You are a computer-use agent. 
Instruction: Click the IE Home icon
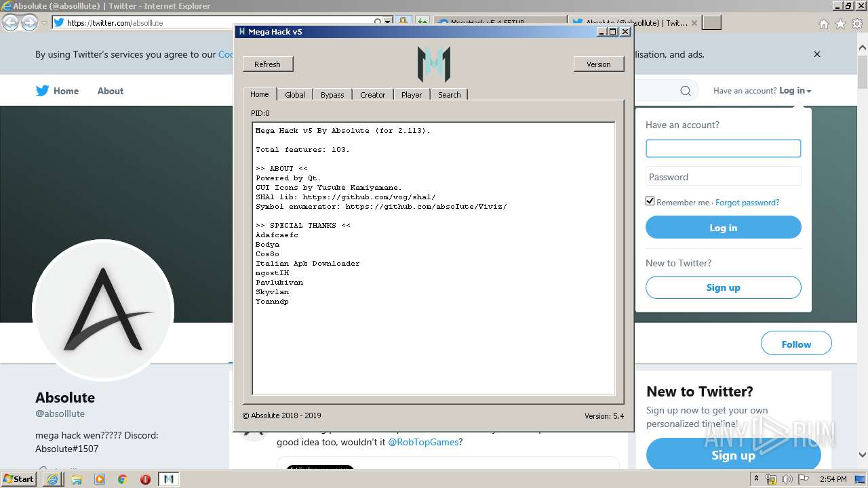pos(823,24)
